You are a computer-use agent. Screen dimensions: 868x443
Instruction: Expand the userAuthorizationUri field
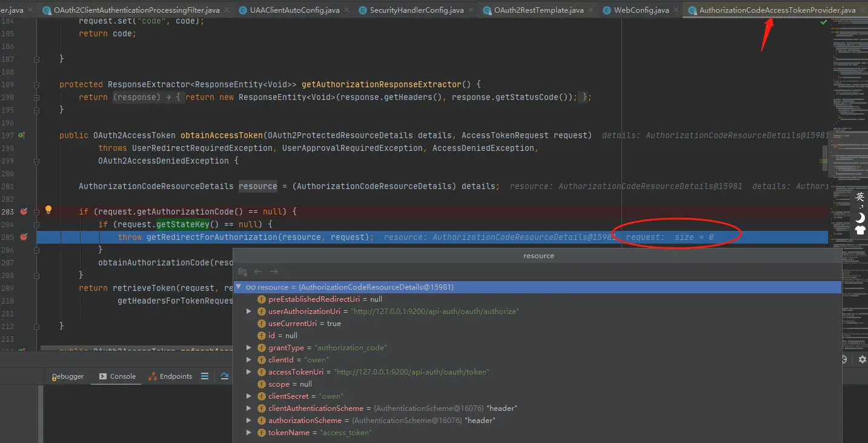point(249,311)
